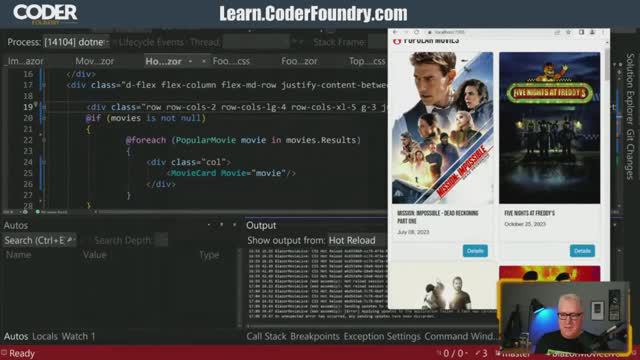Click Details button for Mission Impossible
This screenshot has height=360, width=640.
pyautogui.click(x=475, y=251)
